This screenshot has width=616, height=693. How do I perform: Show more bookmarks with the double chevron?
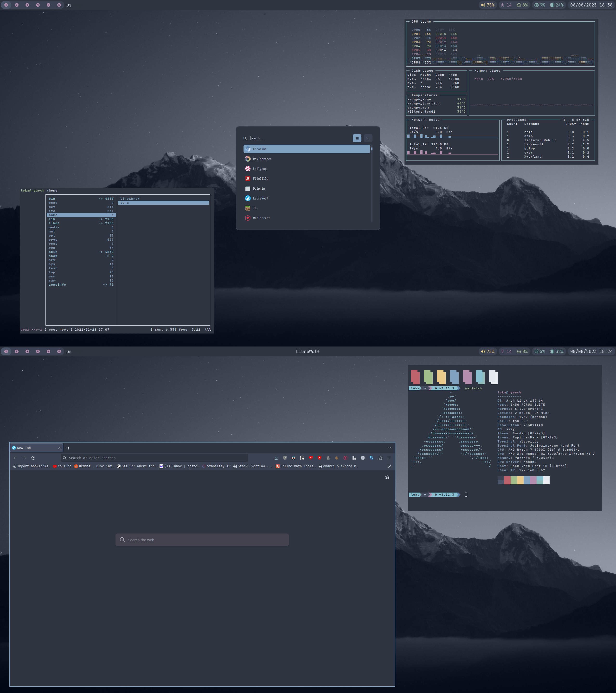pos(390,466)
